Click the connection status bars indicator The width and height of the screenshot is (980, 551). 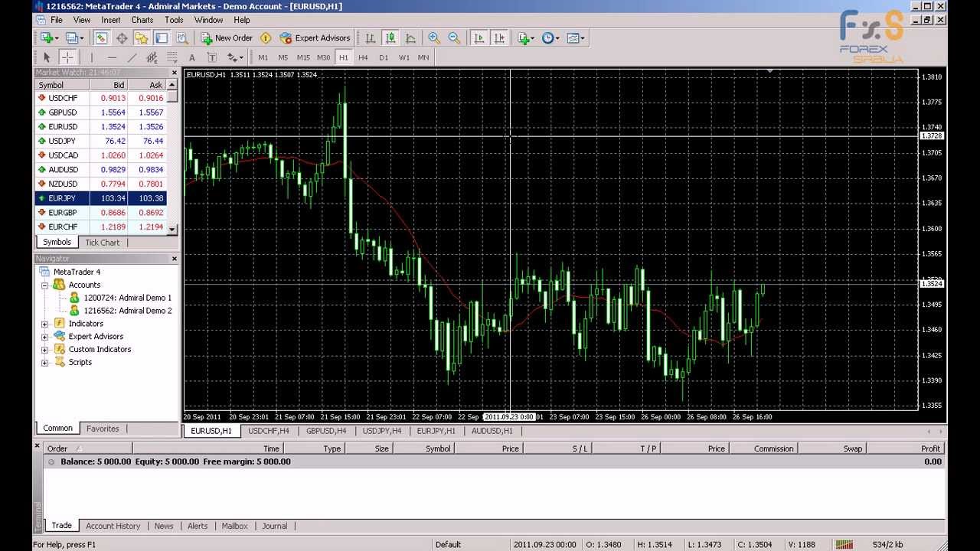coord(844,545)
